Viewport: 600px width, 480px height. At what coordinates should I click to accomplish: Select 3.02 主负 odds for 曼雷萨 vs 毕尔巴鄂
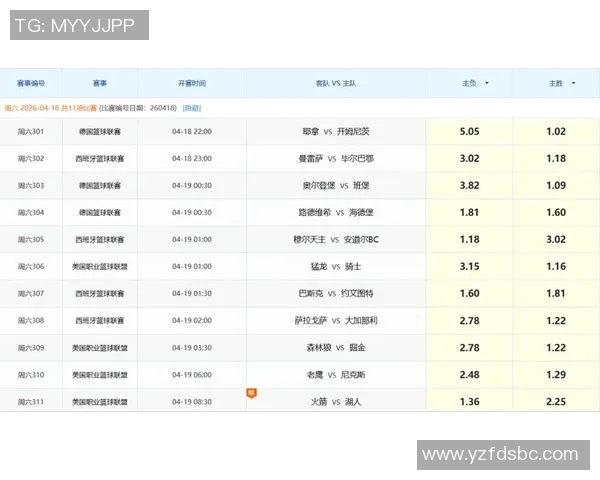pyautogui.click(x=470, y=158)
